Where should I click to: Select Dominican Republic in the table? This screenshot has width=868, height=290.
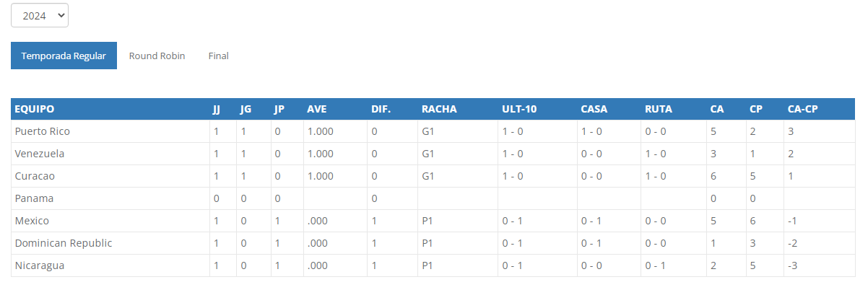click(x=64, y=243)
